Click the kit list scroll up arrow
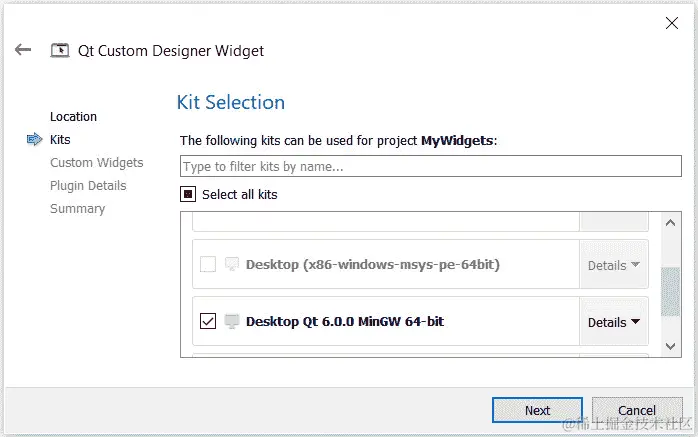Screen dimensions: 698x437 click(x=670, y=223)
